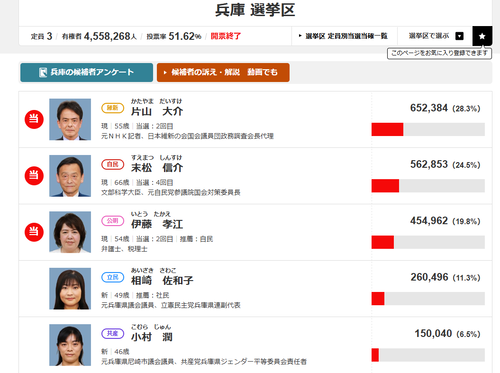The image size is (500, 373).
Task: Open 兵庫の候補者アンケート button
Action: (x=87, y=72)
